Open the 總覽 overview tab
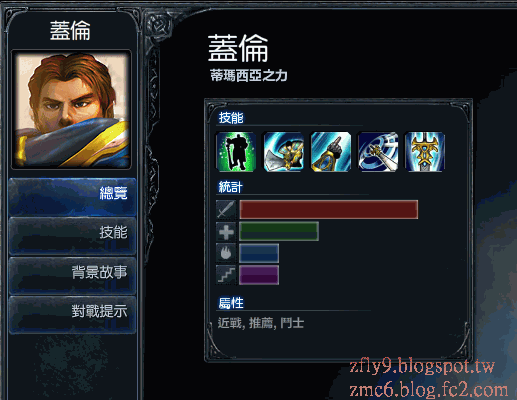Viewport: 517px width, 400px height. point(72,197)
